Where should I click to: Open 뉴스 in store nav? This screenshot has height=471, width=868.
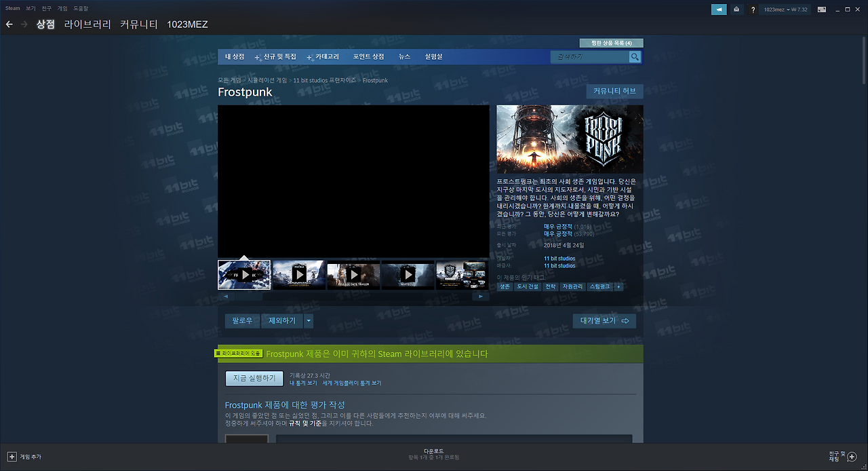coord(404,57)
